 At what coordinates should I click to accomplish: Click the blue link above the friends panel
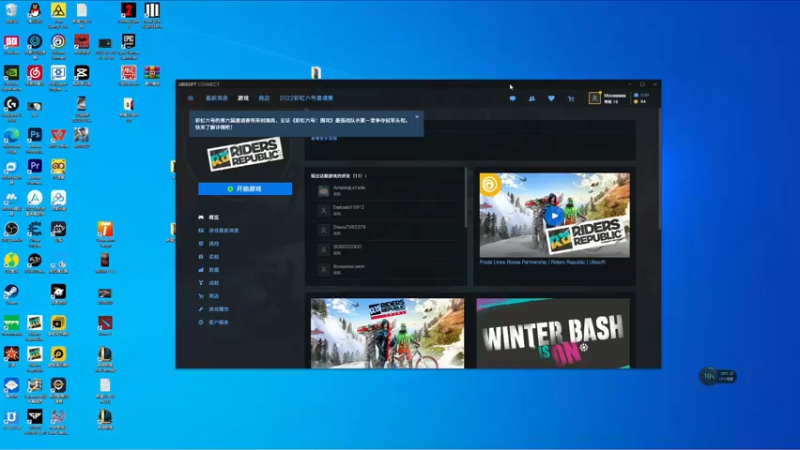pos(324,139)
